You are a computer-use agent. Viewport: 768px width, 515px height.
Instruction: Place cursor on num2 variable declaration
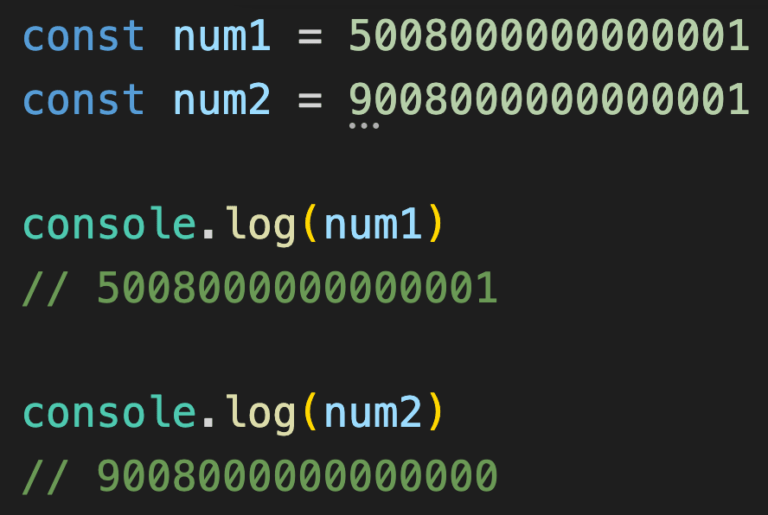coord(221,99)
